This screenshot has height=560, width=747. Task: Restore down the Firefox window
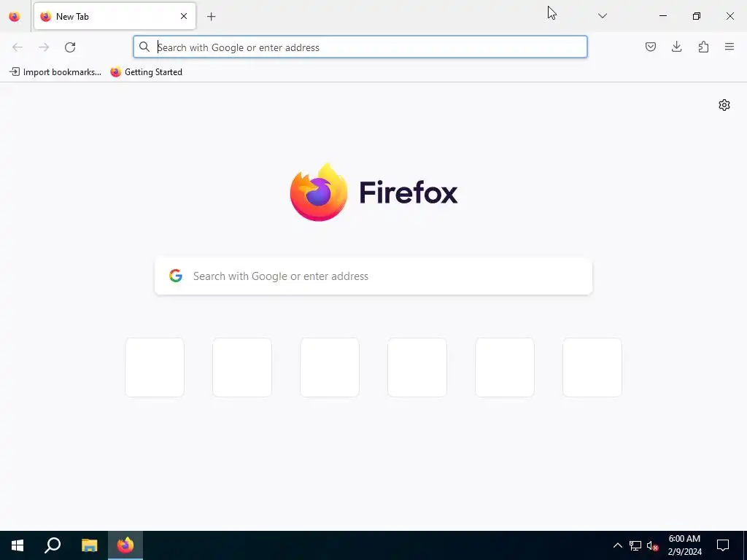point(697,16)
